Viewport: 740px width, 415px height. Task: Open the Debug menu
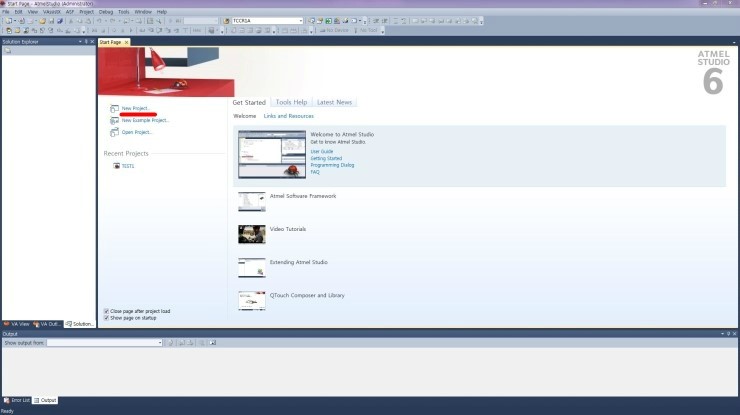(x=106, y=12)
